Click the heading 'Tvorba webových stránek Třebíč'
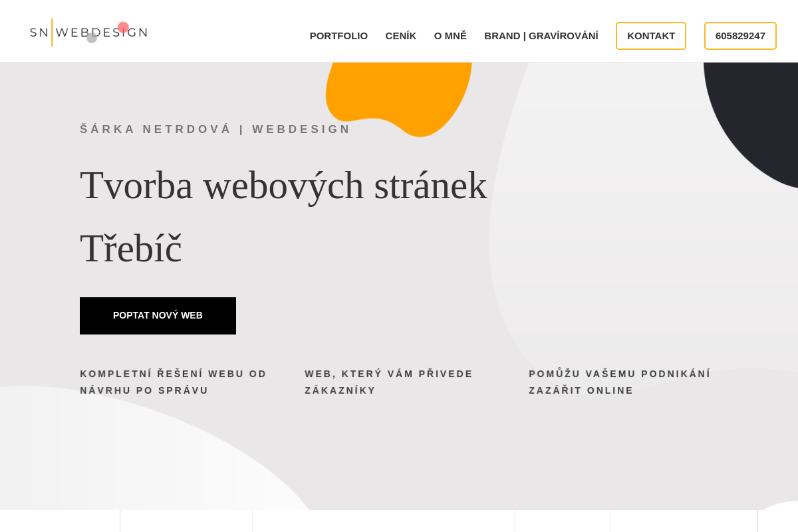The width and height of the screenshot is (798, 532). click(x=283, y=216)
